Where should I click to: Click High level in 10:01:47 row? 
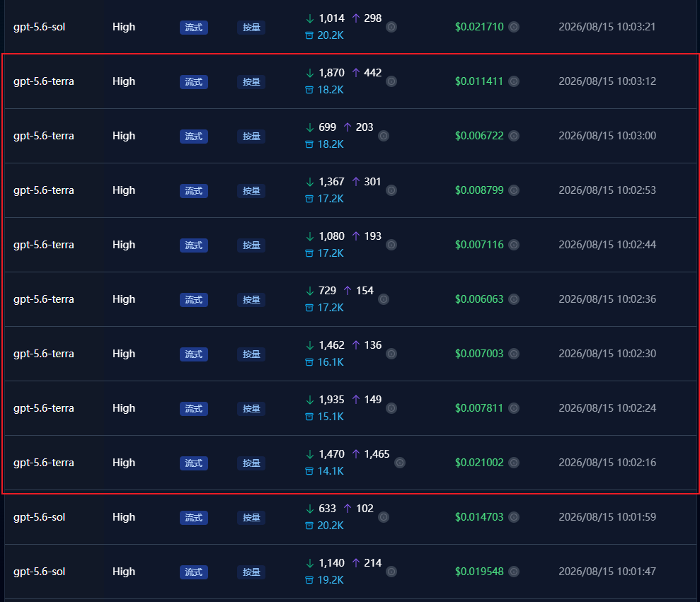(124, 572)
